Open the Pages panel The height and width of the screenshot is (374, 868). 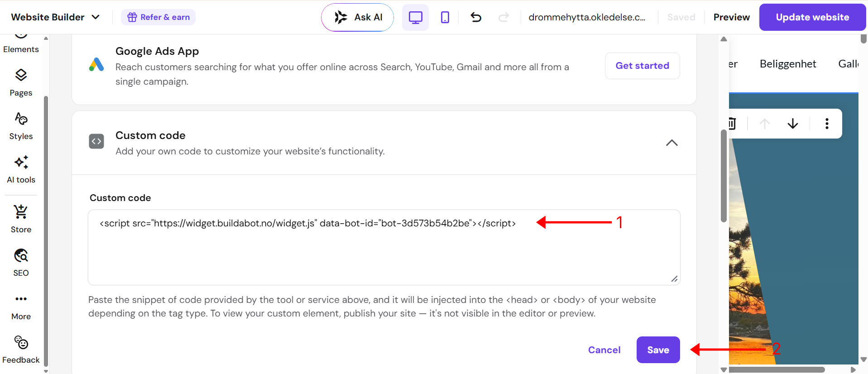pyautogui.click(x=21, y=83)
